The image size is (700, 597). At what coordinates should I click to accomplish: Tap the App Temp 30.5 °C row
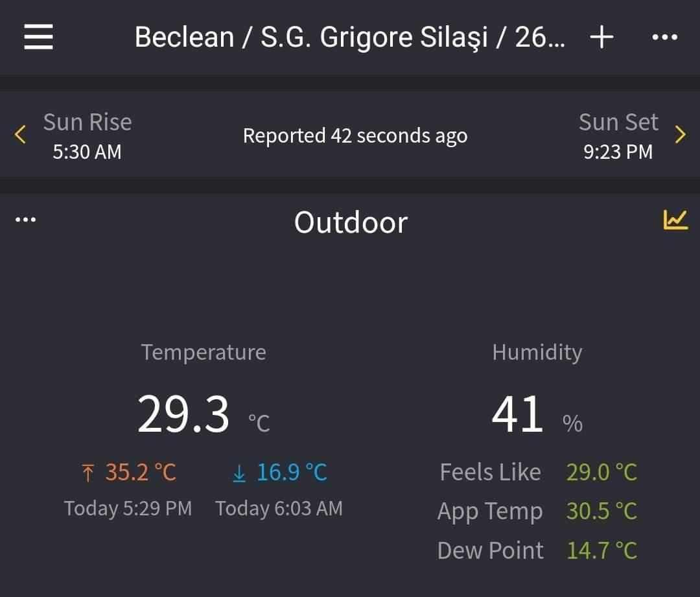(x=537, y=511)
